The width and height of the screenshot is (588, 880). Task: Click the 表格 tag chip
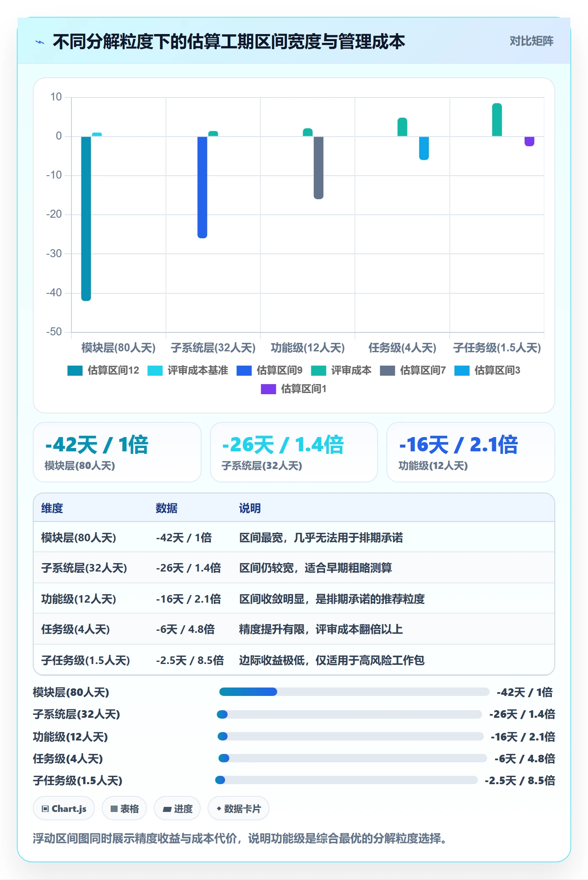point(124,809)
